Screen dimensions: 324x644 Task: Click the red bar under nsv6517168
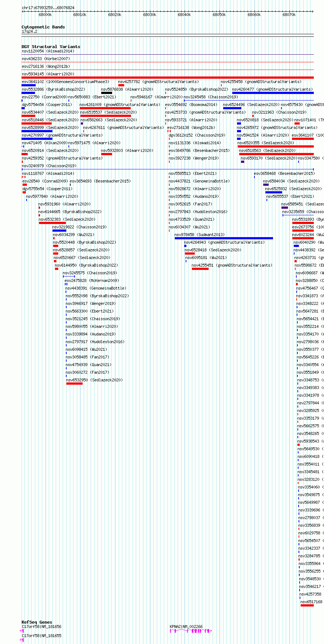point(307,605)
